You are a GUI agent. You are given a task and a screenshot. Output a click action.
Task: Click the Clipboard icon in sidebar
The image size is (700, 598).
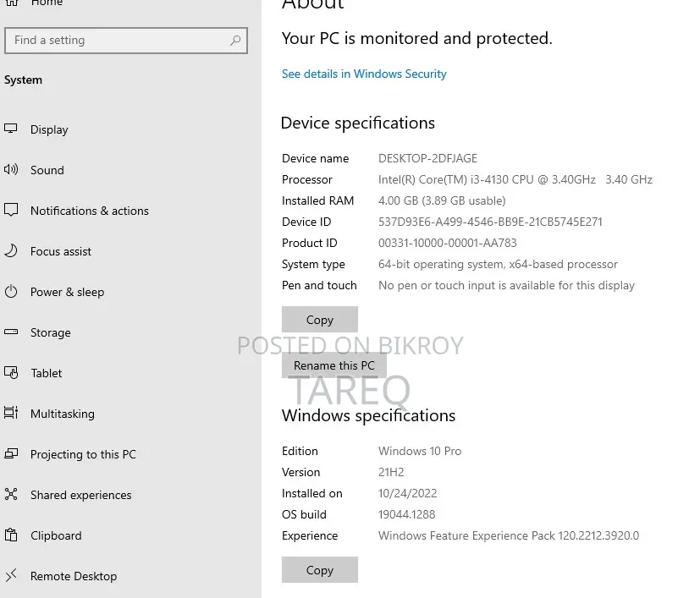coord(11,535)
